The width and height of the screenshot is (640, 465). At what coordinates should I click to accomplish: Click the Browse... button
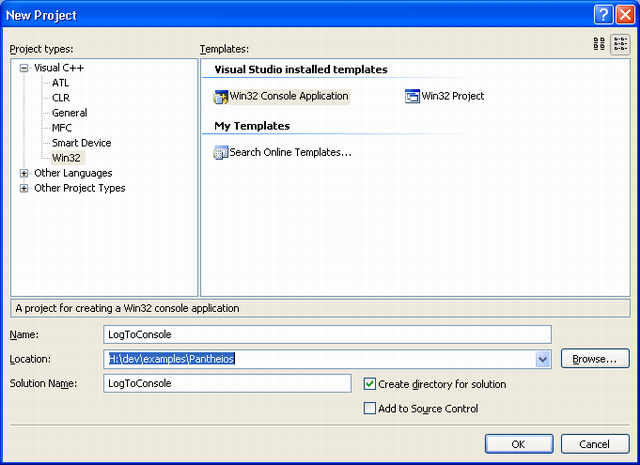point(595,359)
